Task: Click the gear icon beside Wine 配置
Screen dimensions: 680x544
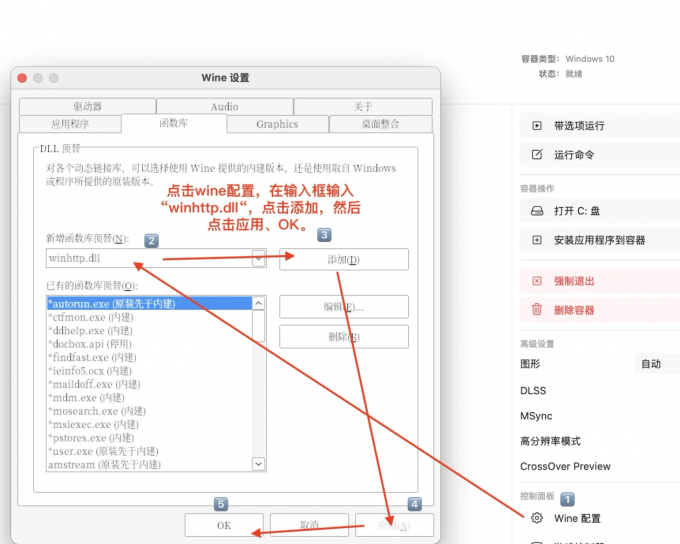Action: click(x=537, y=518)
